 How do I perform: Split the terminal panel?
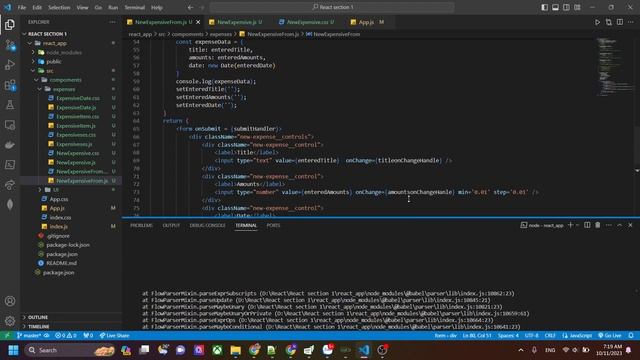(x=587, y=225)
